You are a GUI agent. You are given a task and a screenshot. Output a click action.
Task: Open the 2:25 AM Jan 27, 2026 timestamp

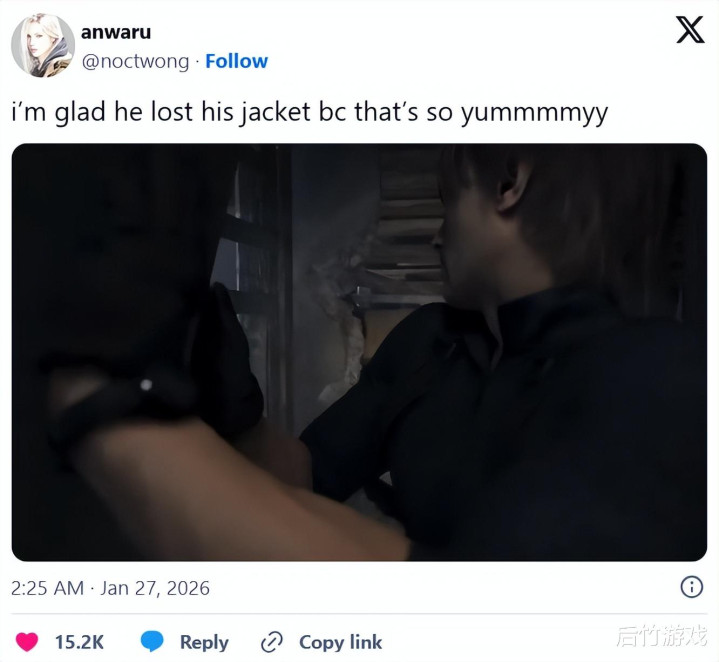pyautogui.click(x=110, y=588)
